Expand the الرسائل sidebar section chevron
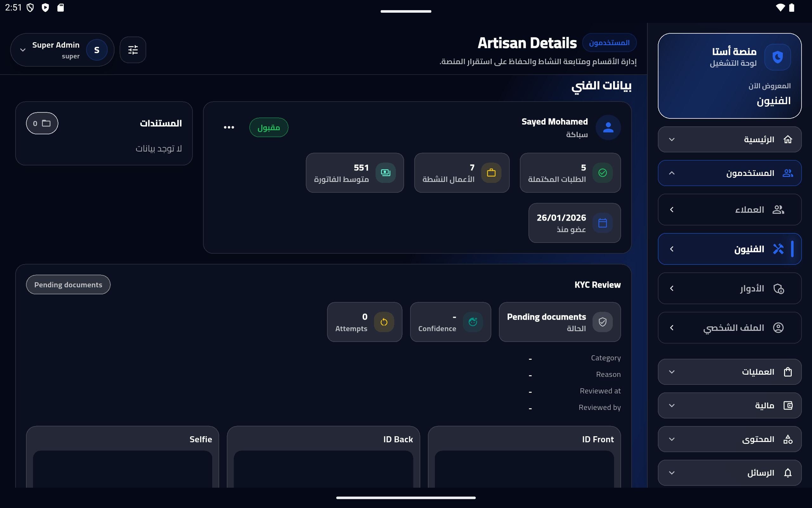The image size is (812, 508). point(672,473)
